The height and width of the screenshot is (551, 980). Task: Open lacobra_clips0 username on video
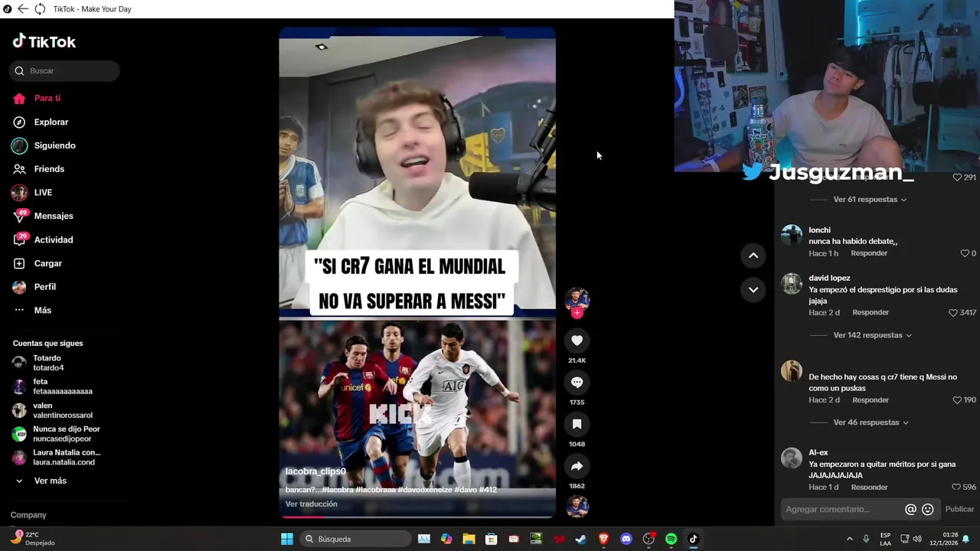coord(315,471)
